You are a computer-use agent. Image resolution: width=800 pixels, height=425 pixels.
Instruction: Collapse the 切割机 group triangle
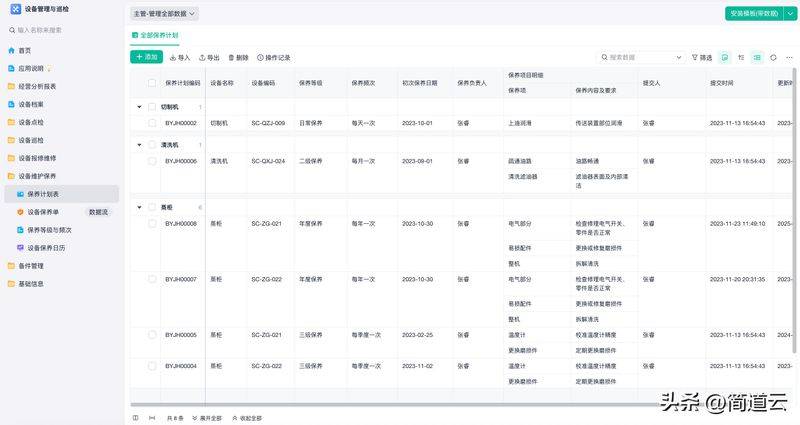click(139, 106)
